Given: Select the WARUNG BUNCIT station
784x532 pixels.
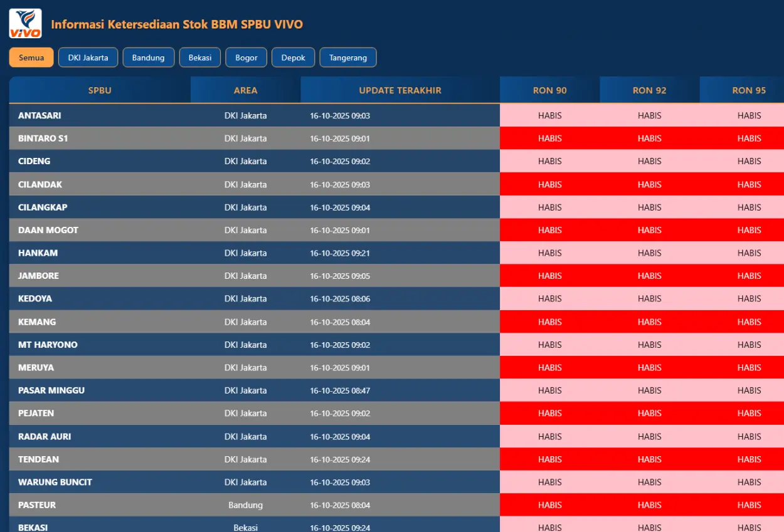Looking at the screenshot, I should point(55,482).
